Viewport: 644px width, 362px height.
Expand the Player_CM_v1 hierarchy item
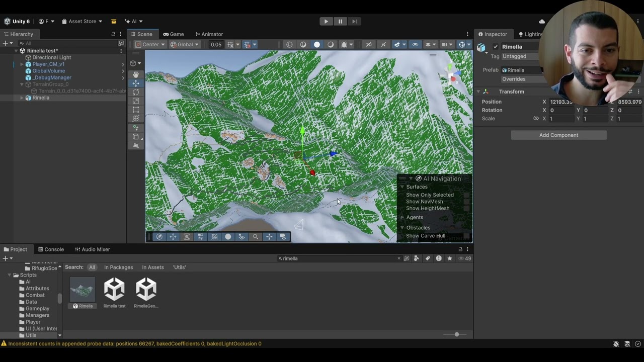pos(22,64)
